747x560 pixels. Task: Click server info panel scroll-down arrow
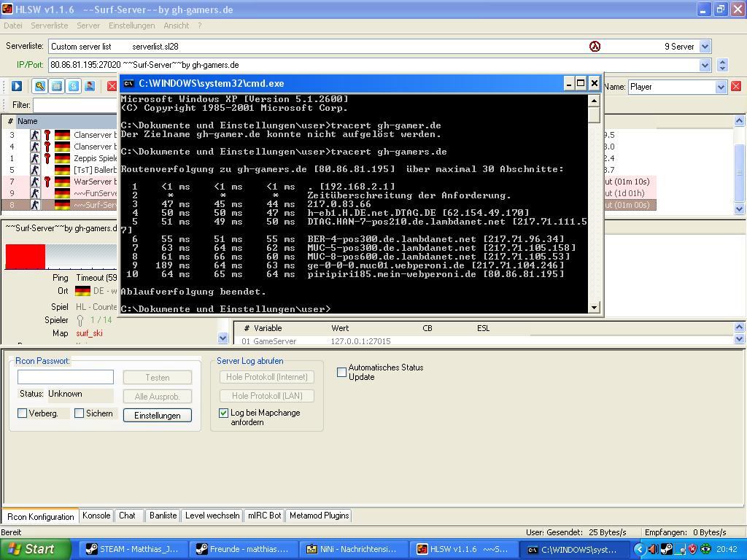(222, 338)
